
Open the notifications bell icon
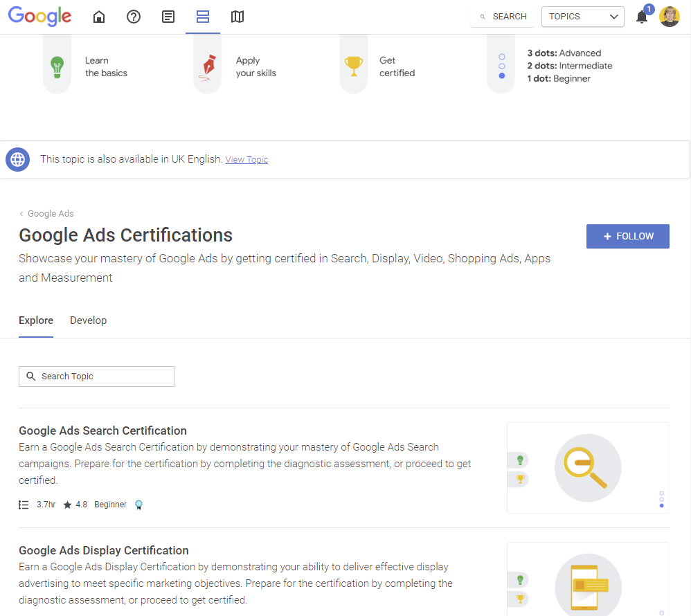tap(642, 17)
